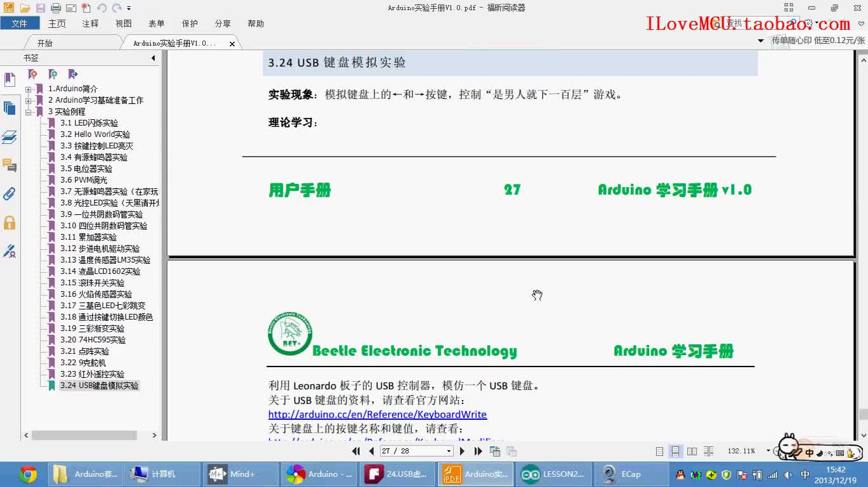Collapse the 书签 panel with the arrow

pyautogui.click(x=153, y=58)
